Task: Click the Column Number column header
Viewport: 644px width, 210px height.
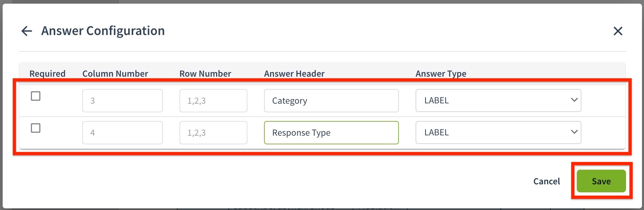Action: pyautogui.click(x=115, y=74)
